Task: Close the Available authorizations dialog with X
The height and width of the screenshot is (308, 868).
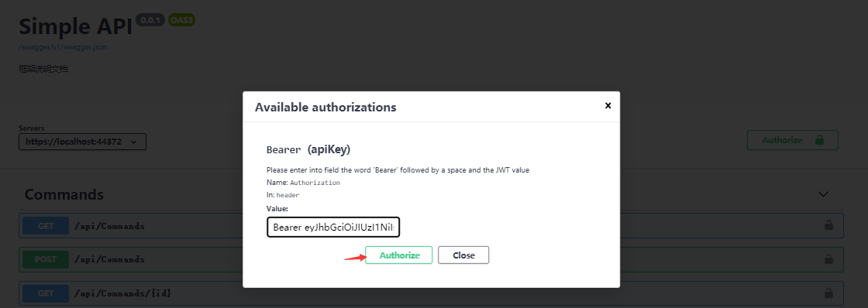Action: [x=608, y=105]
